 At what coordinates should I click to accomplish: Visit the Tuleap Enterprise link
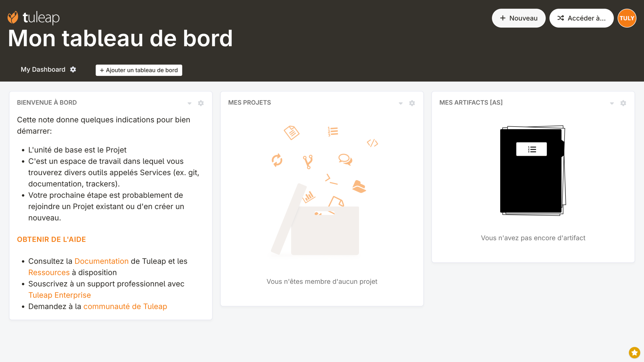coord(59,295)
